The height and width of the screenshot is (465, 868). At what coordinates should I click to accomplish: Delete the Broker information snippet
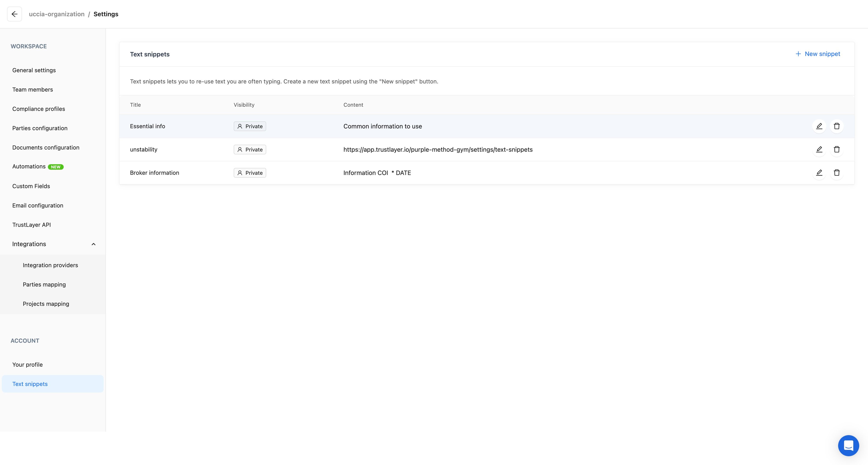coord(837,172)
